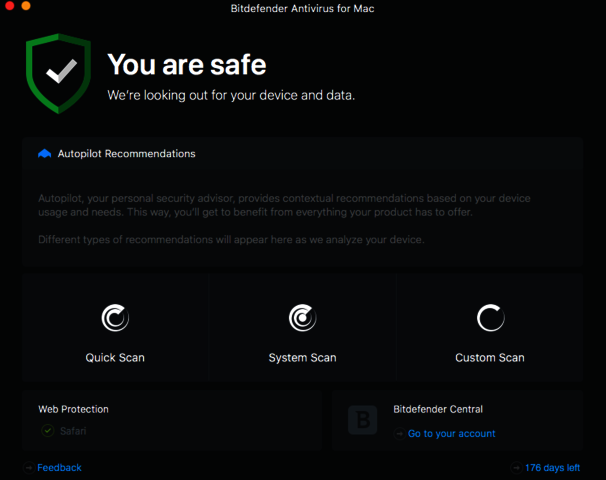Click the System Scan circular icon
This screenshot has width=606, height=480.
(x=302, y=318)
